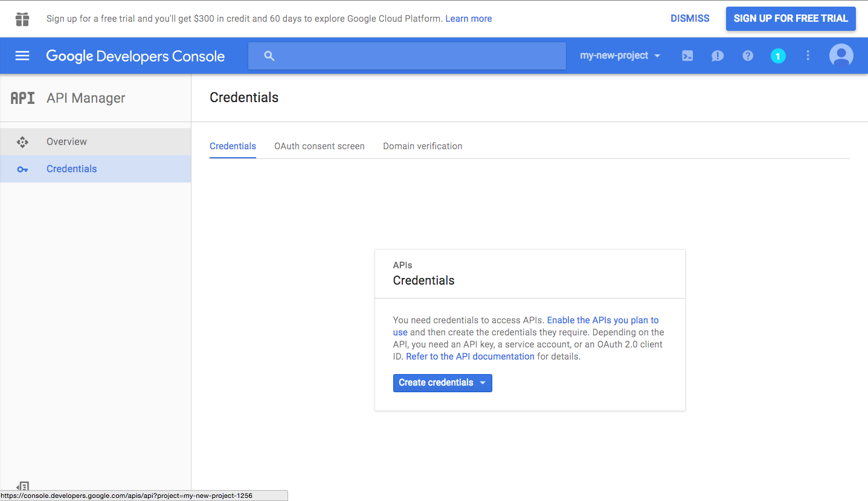The image size is (868, 501).
Task: Open the user account avatar
Action: coord(841,56)
